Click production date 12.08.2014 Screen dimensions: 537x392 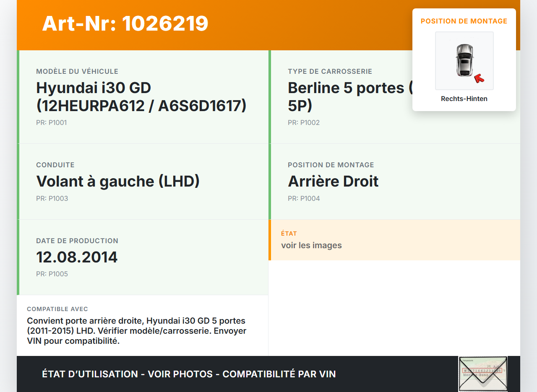(x=77, y=257)
